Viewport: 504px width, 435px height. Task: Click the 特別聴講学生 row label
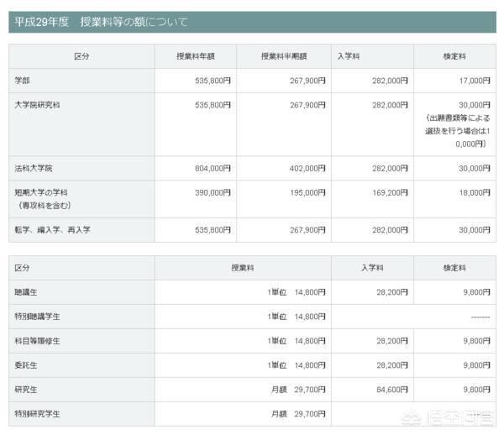click(39, 317)
